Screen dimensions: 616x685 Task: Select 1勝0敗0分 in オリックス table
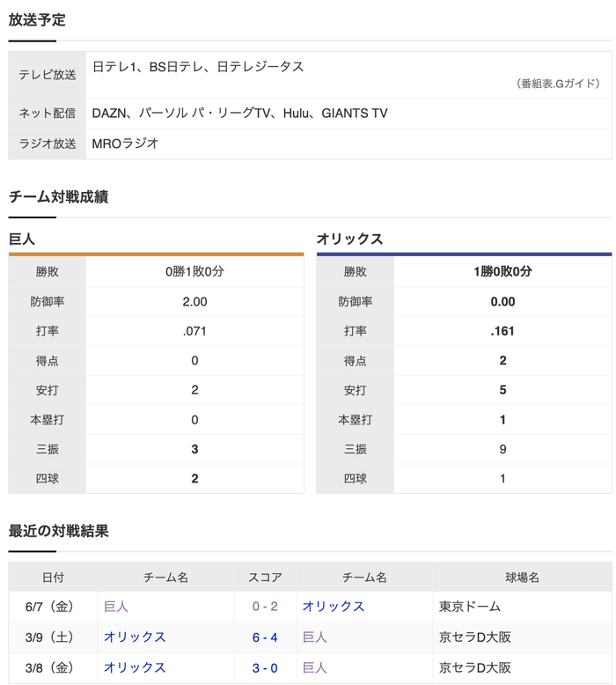(503, 271)
